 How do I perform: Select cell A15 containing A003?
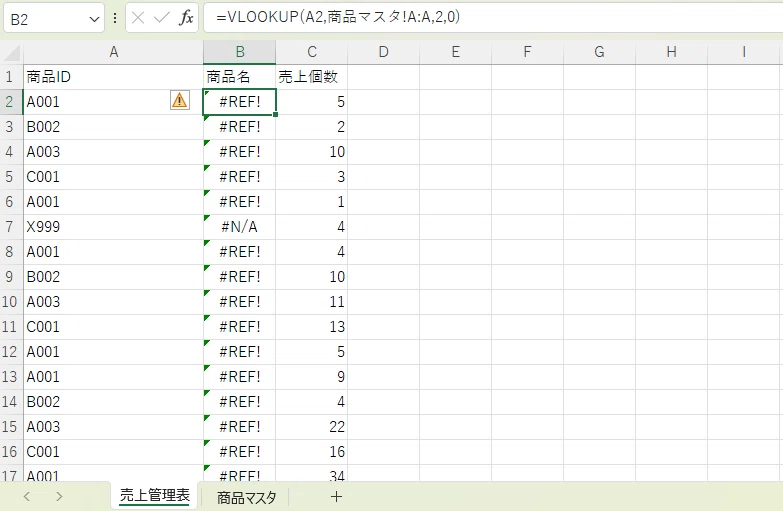tap(113, 427)
